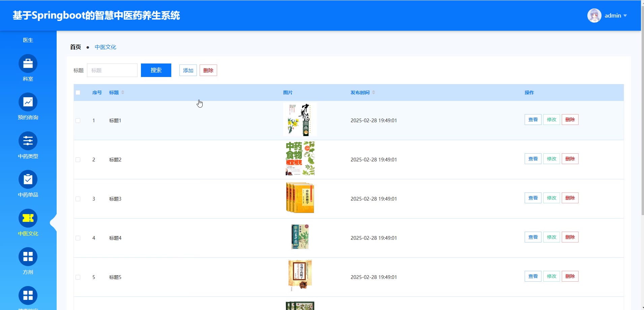
Task: Click the admin avatar image
Action: [x=594, y=16]
